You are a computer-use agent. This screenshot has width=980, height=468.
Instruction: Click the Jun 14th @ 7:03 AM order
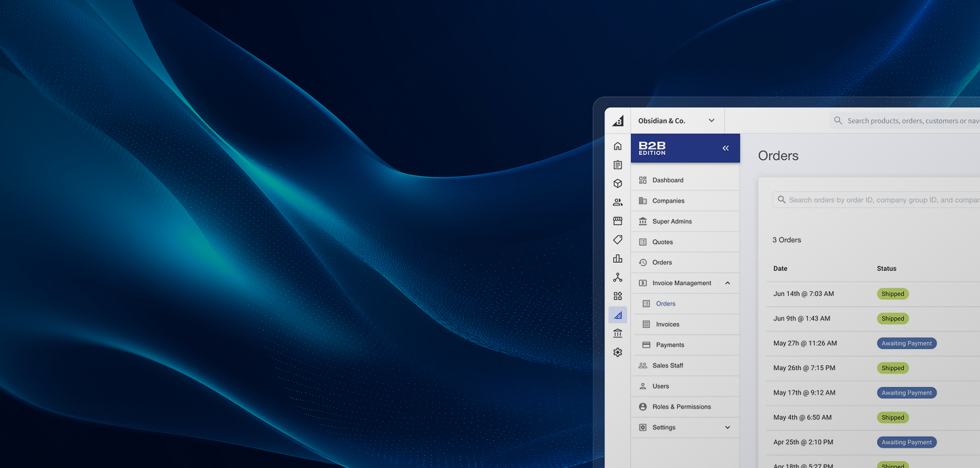tap(804, 294)
